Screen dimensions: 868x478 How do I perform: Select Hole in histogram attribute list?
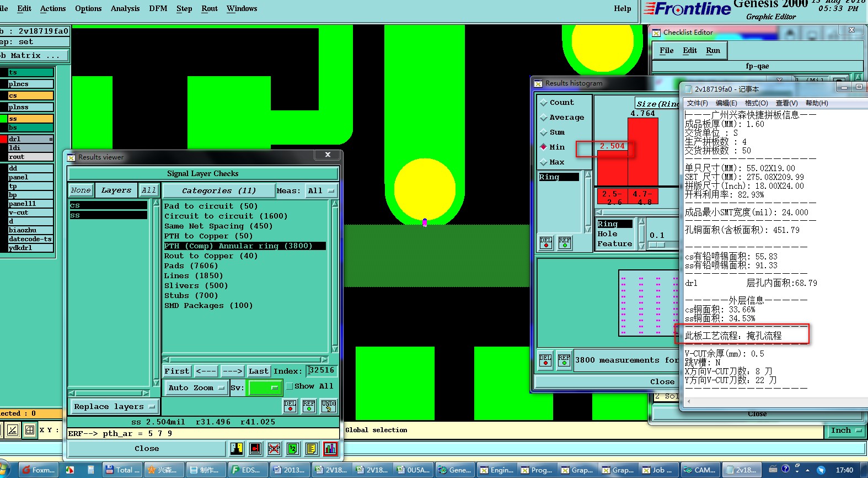pos(607,234)
